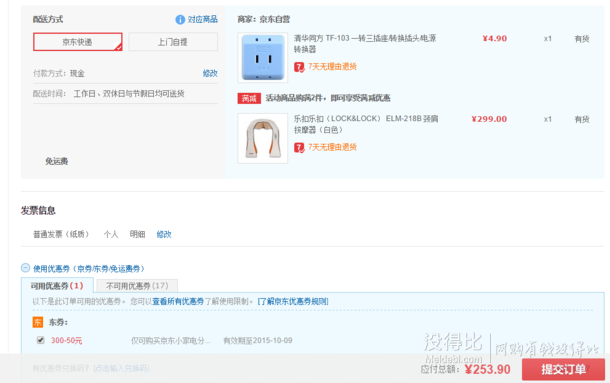Click 点击输入兑换码 link
The image size is (610, 383).
point(121,368)
